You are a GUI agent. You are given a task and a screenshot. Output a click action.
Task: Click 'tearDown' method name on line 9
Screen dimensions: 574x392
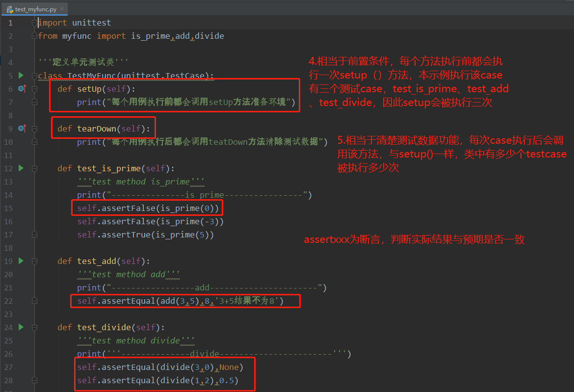97,129
